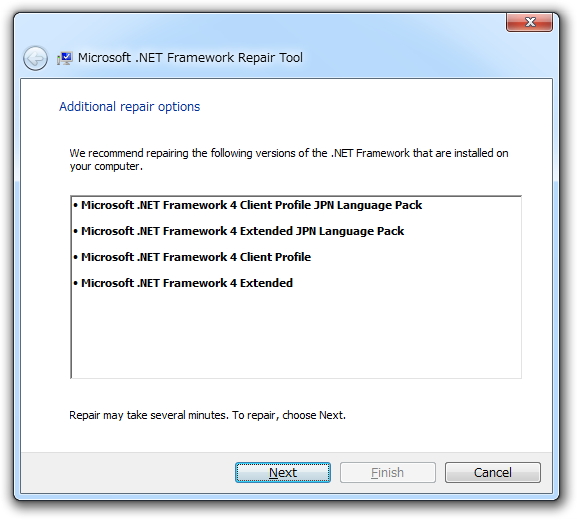This screenshot has height=520, width=577.
Task: Click the greyed-out Finish button
Action: coord(387,472)
